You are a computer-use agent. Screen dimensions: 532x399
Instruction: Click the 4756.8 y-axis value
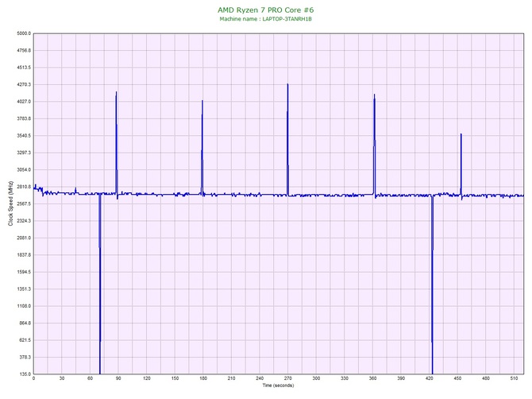pos(24,50)
